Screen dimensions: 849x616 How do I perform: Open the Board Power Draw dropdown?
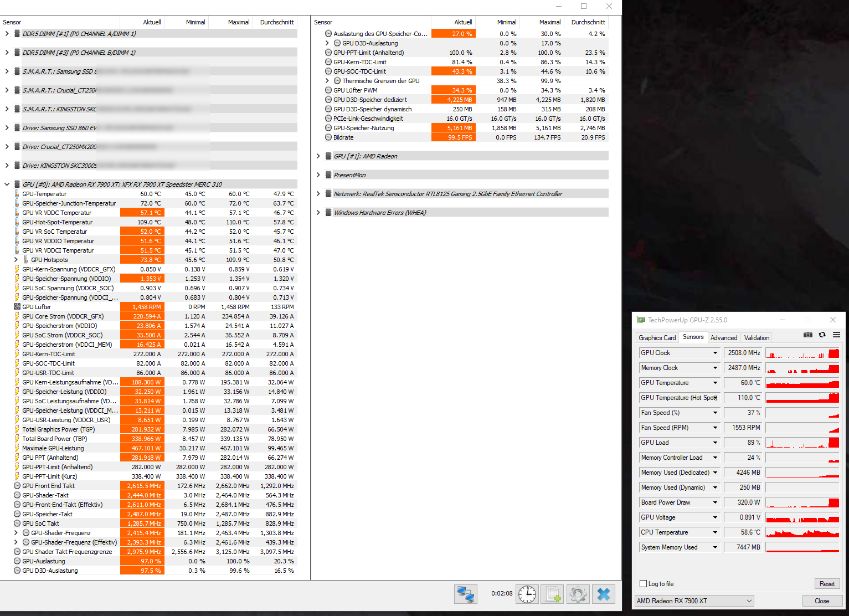tap(715, 502)
